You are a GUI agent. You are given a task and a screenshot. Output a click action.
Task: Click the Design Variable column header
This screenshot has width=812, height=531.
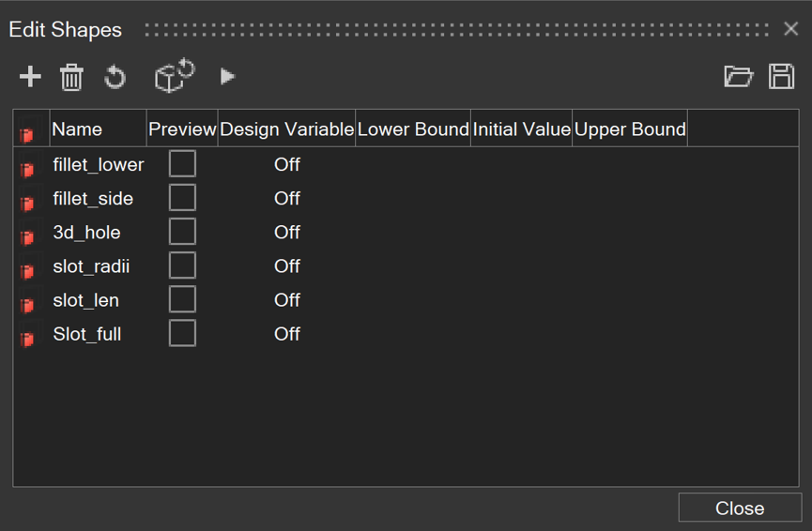click(x=287, y=129)
